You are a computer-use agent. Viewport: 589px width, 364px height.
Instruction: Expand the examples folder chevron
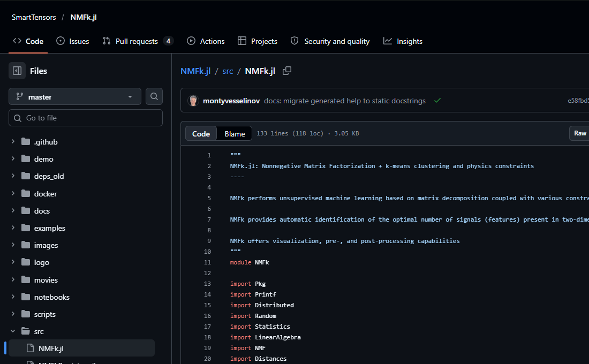click(13, 227)
